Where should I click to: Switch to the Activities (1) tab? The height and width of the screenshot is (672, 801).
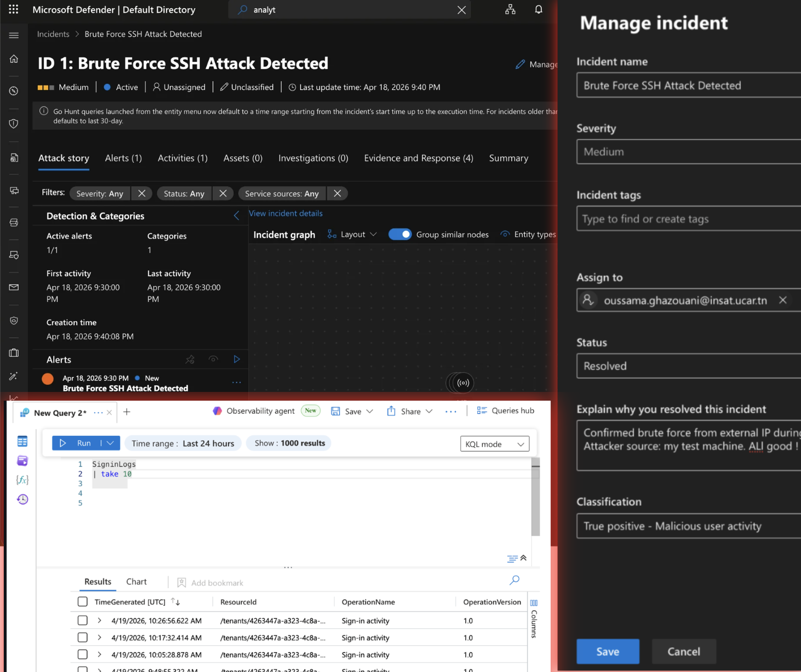click(x=182, y=158)
